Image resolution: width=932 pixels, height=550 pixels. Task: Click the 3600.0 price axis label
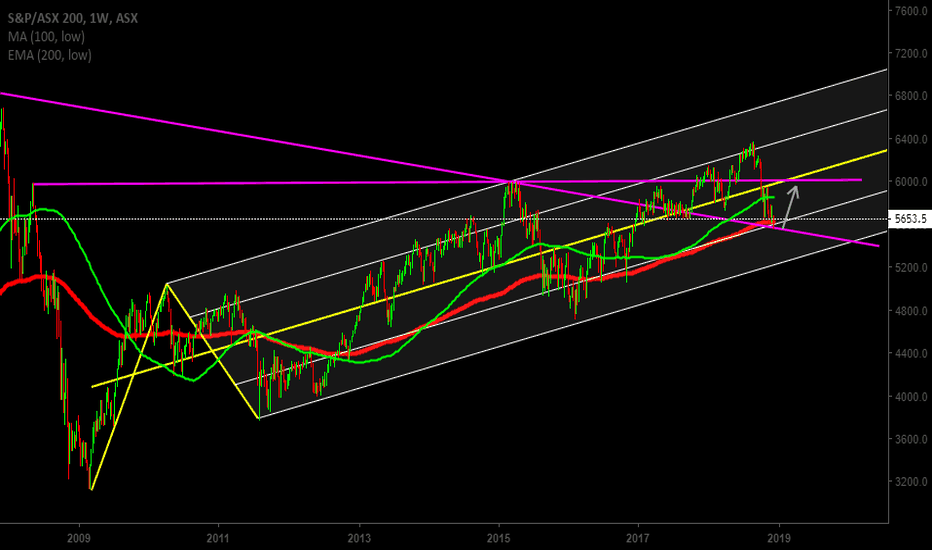(x=911, y=439)
